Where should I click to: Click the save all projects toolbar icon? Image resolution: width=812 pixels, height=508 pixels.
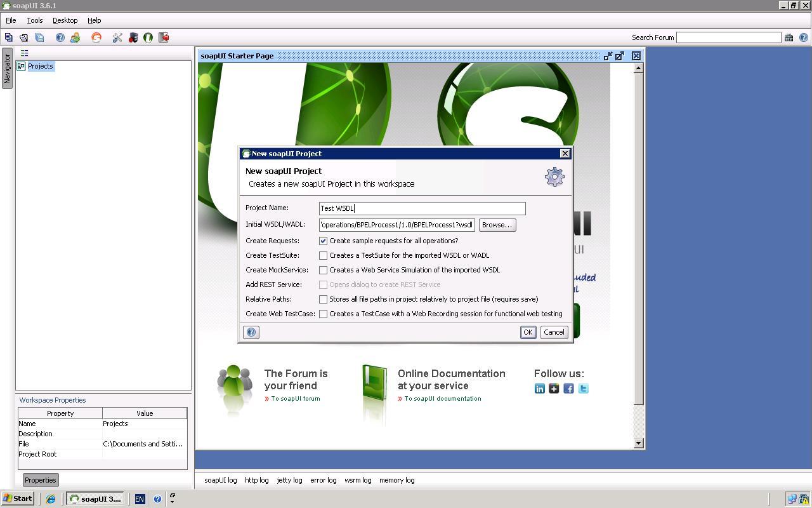pyautogui.click(x=39, y=37)
